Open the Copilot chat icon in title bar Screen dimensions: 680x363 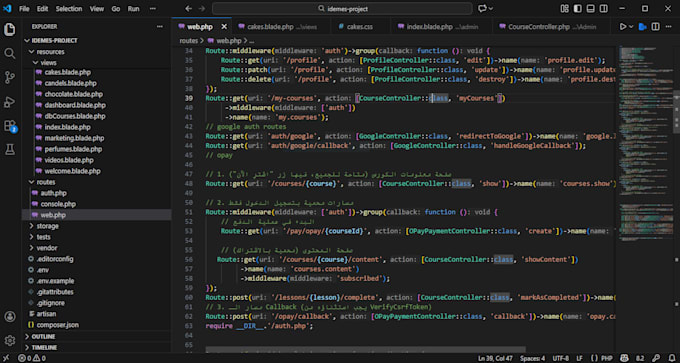(482, 9)
